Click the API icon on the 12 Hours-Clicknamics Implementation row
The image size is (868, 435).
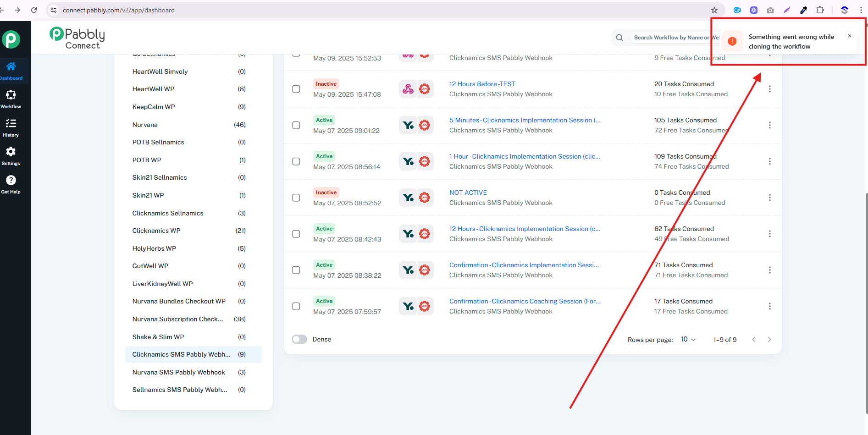tap(425, 234)
